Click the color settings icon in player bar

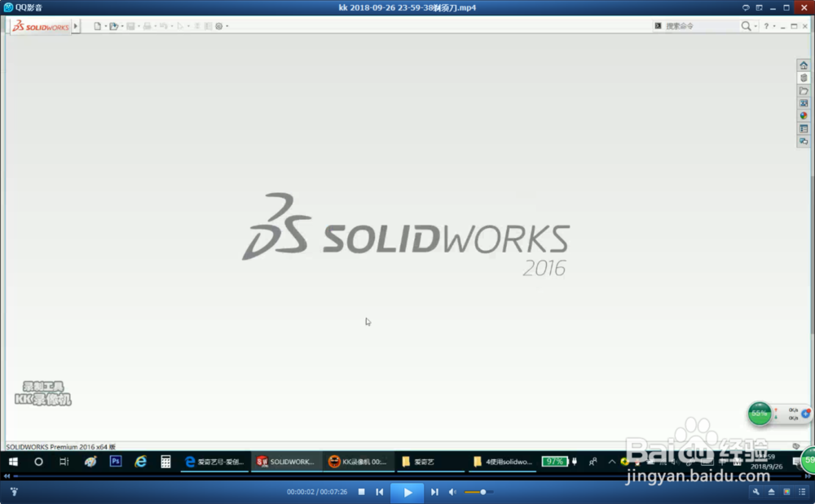click(787, 492)
